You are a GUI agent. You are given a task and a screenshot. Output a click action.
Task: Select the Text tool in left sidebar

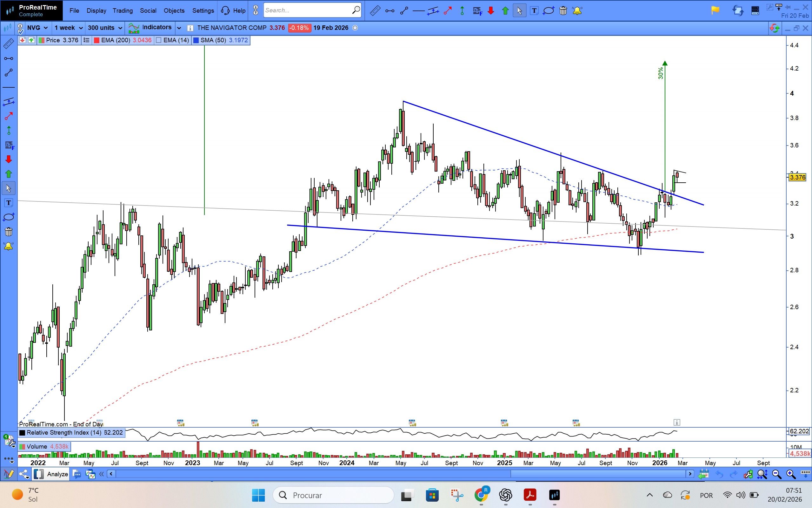click(x=8, y=203)
